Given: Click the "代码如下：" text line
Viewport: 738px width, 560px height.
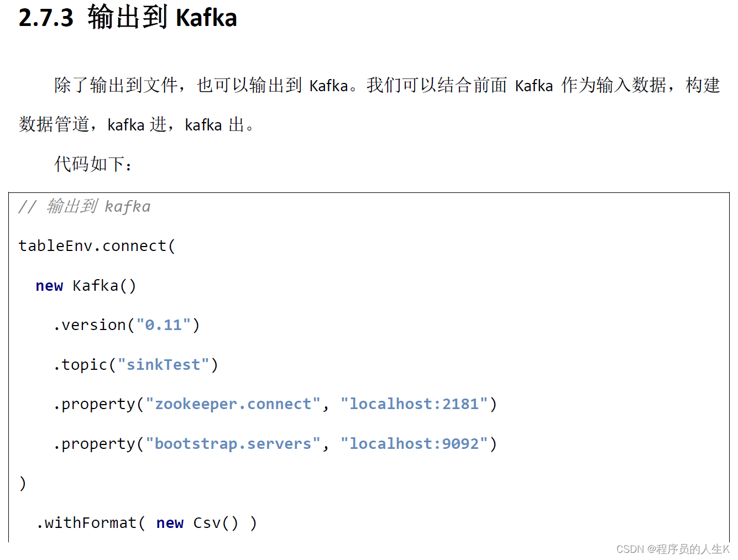Looking at the screenshot, I should pos(93,164).
